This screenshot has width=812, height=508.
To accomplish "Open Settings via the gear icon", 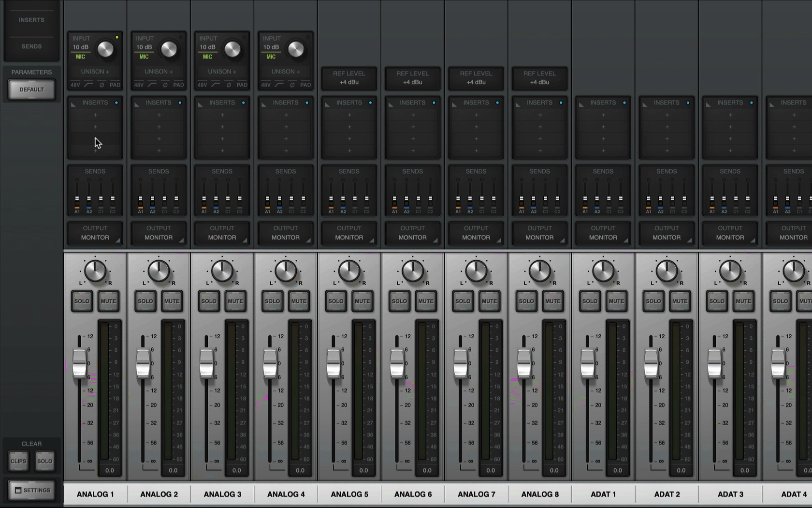I will 31,490.
